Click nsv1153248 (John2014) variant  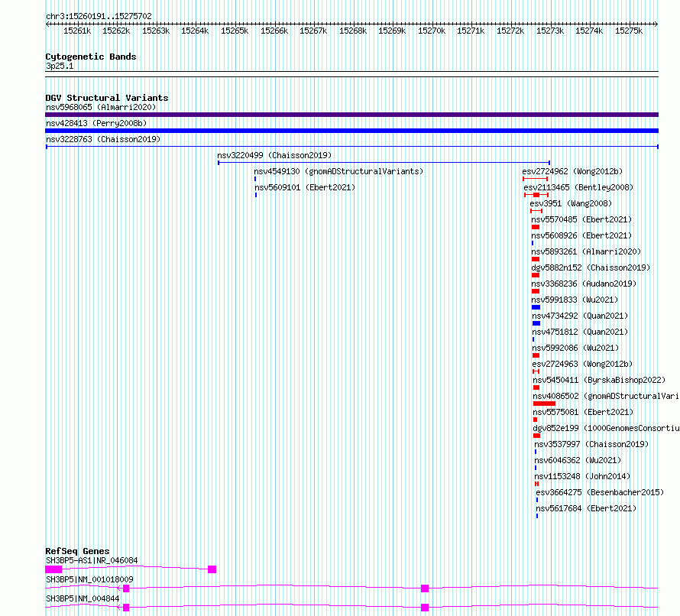click(582, 476)
